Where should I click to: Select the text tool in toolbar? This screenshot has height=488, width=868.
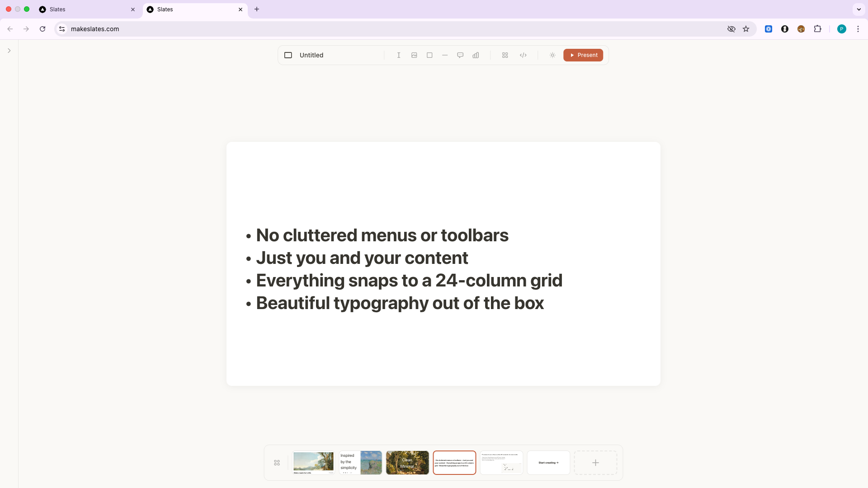click(x=399, y=55)
